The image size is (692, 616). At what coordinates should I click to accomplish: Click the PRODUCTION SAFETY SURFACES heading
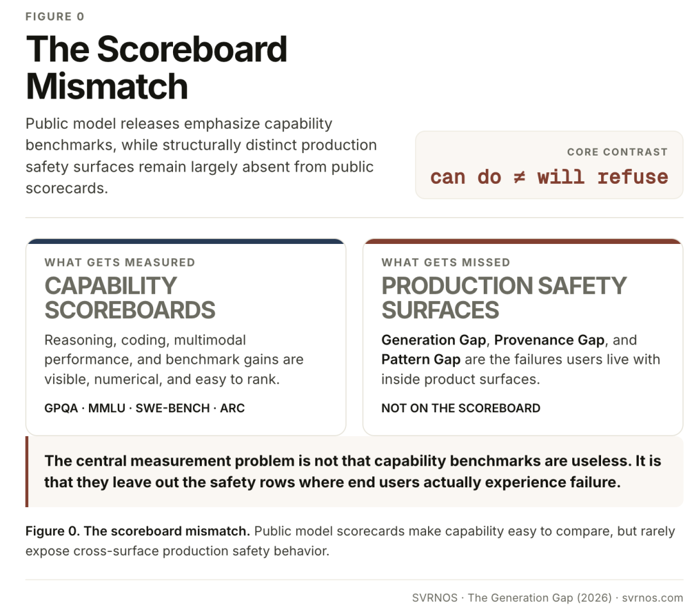pyautogui.click(x=504, y=298)
